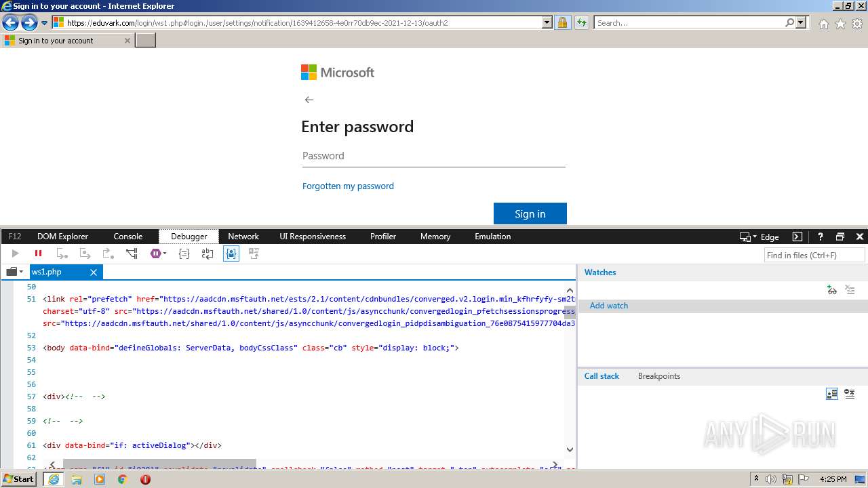Select the Call stack panel tab
The image size is (868, 488).
click(x=601, y=376)
